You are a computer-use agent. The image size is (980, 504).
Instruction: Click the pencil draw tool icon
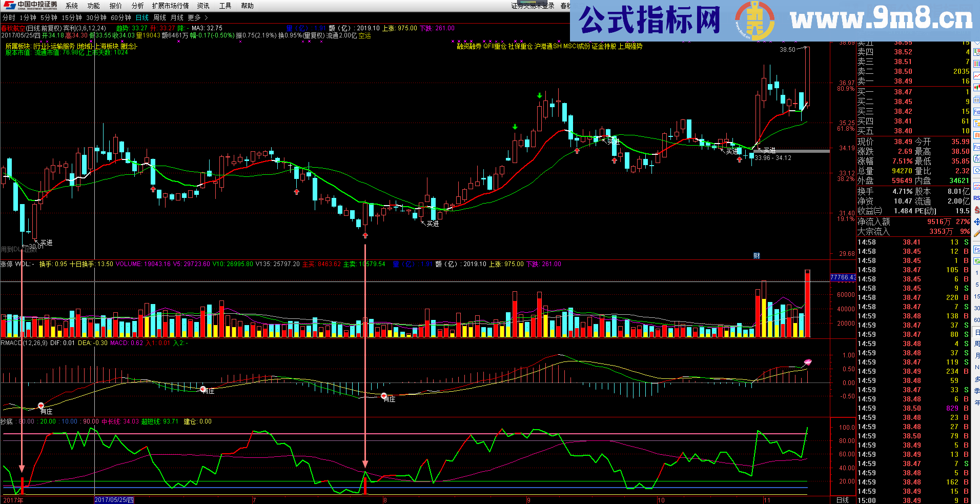point(976,233)
